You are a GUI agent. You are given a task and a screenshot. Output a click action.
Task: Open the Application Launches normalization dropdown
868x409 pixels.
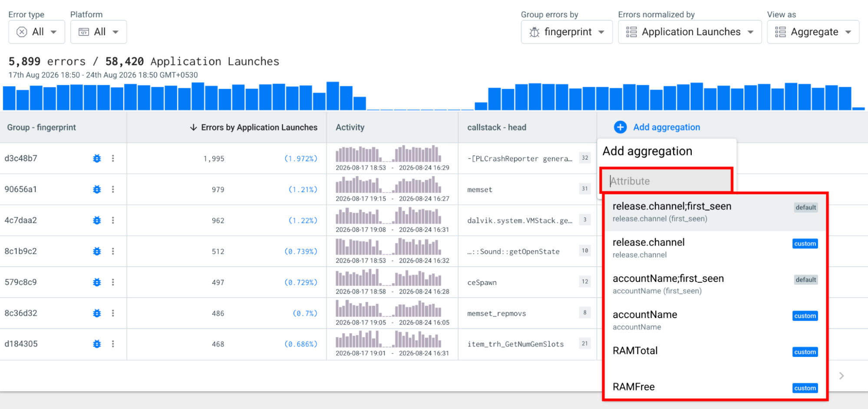[690, 32]
